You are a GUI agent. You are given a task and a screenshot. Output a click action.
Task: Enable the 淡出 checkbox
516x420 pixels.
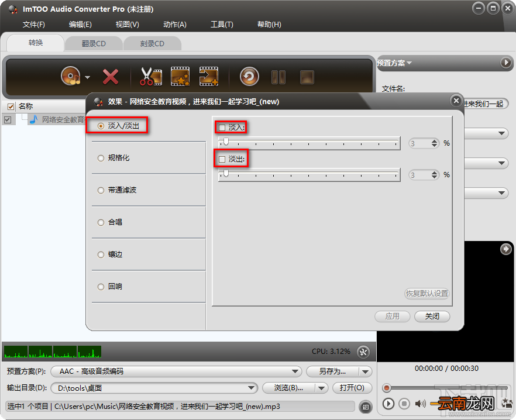pyautogui.click(x=222, y=159)
